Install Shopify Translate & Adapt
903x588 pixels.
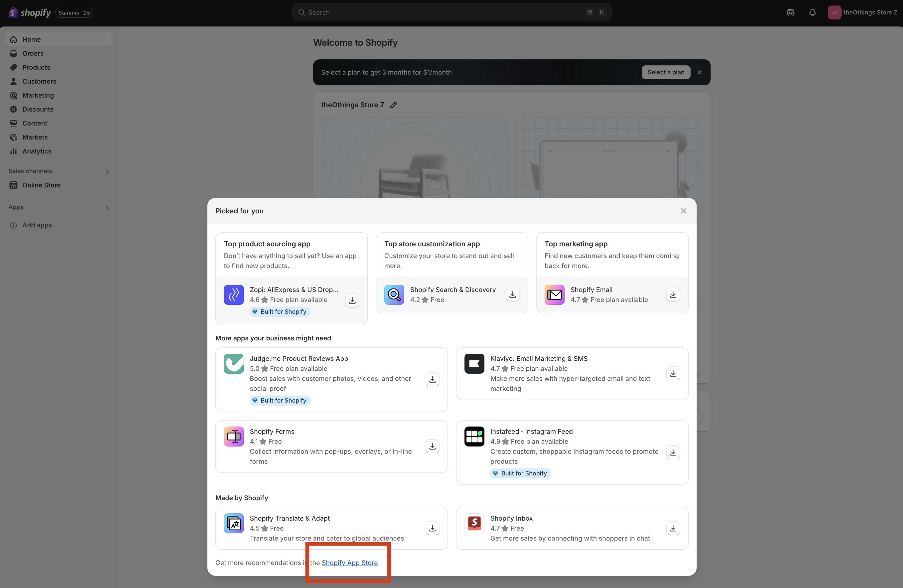[432, 528]
